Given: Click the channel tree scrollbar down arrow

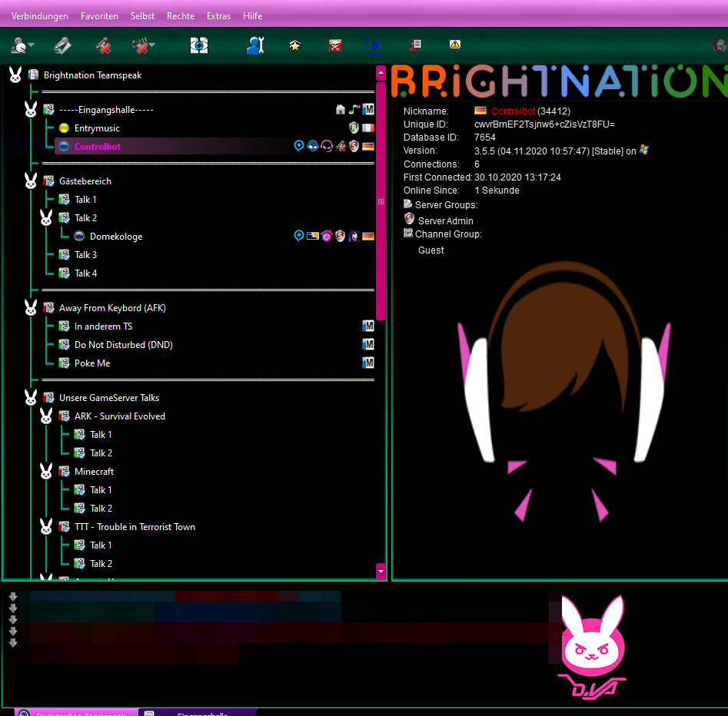Looking at the screenshot, I should pyautogui.click(x=381, y=572).
